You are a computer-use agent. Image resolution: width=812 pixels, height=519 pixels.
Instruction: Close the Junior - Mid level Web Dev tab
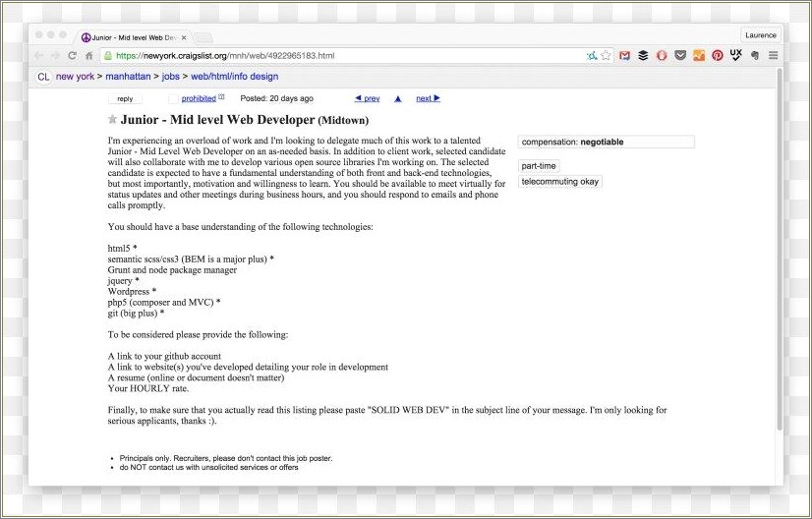coord(184,37)
